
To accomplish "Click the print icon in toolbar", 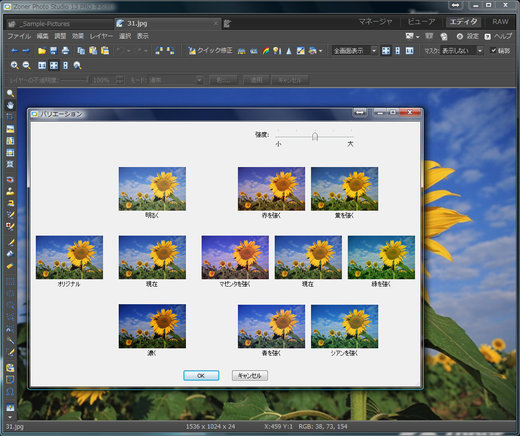I will [x=66, y=51].
